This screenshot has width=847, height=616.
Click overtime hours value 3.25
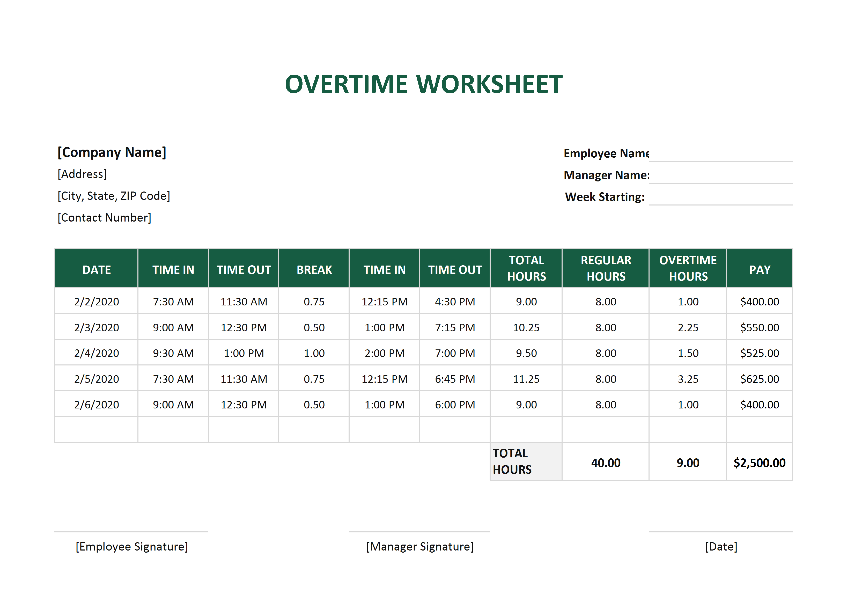[x=688, y=379]
